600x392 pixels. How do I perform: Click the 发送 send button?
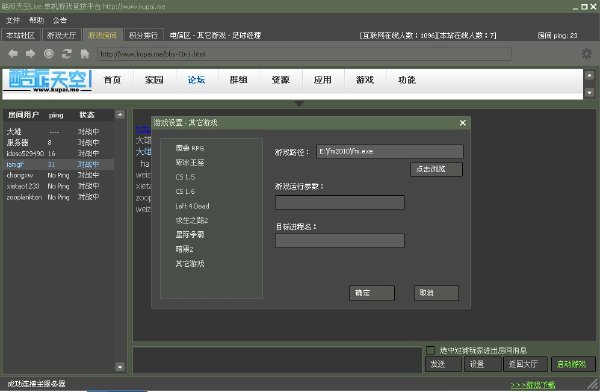pos(443,364)
